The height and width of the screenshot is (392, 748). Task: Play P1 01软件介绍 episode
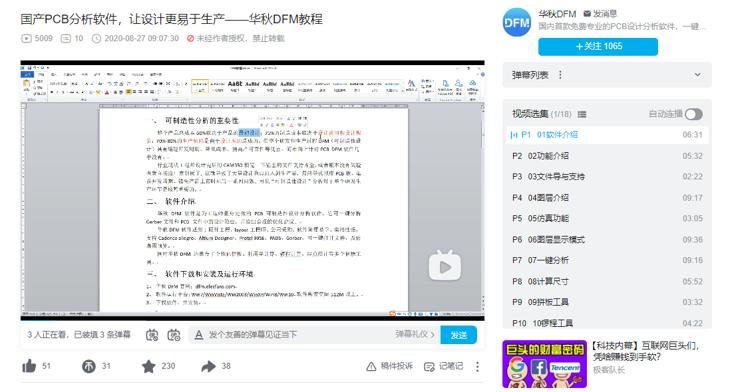(607, 134)
